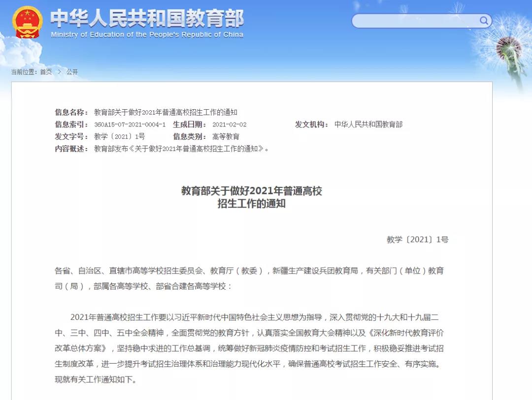Select the issuing agency 中华人民共和国教育部 value
Image resolution: width=532 pixels, height=400 pixels.
click(368, 124)
